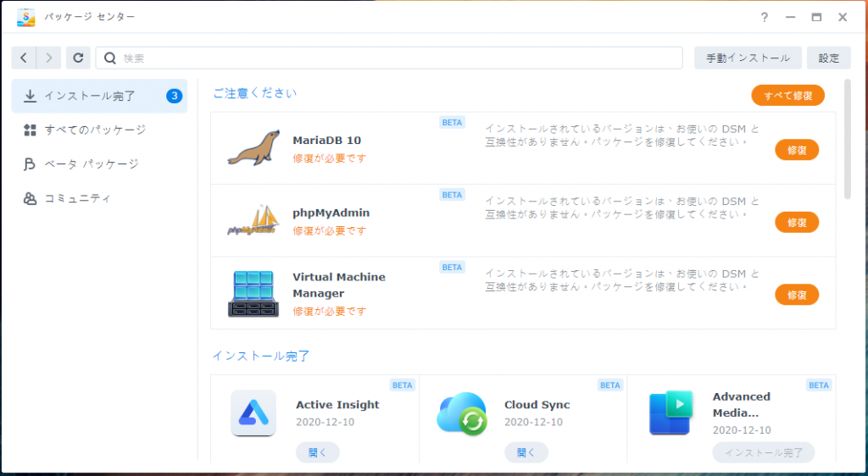Click 修復が必要です under phpMyAdmin
Viewport: 868px width, 476px height.
tap(330, 231)
